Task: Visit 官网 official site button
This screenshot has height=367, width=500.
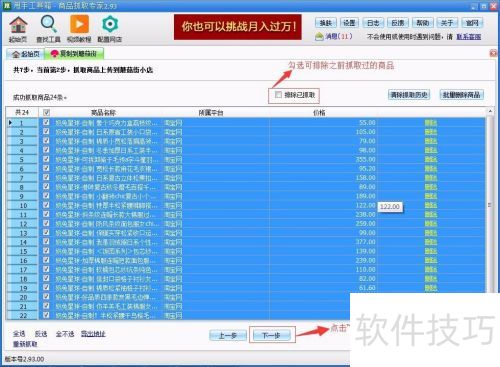Action: [472, 23]
